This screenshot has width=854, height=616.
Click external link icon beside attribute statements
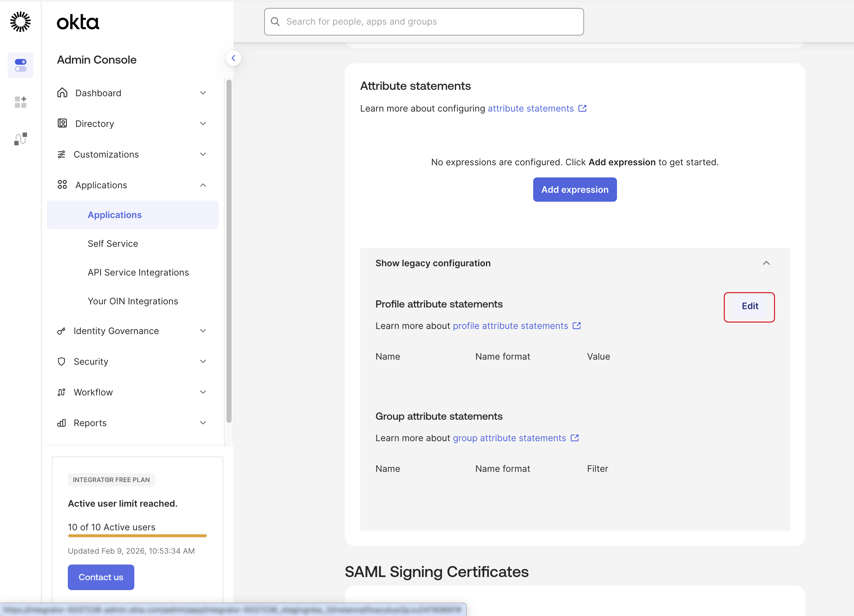(x=582, y=108)
